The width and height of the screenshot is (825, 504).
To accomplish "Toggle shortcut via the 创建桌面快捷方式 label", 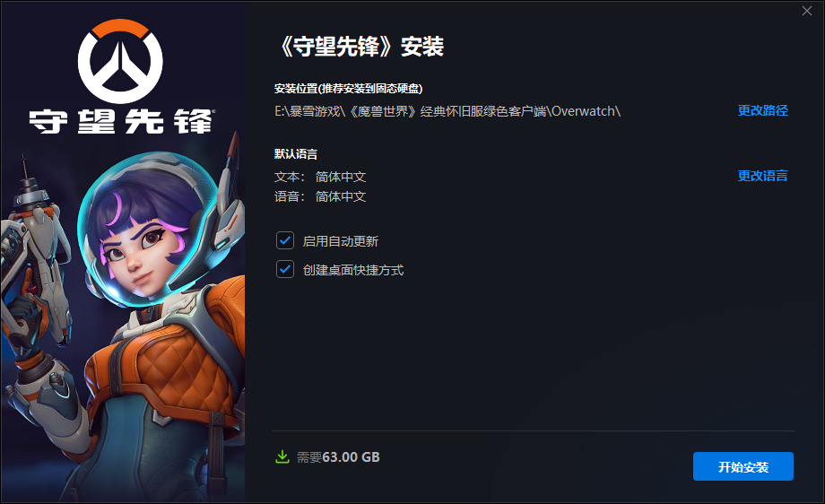I will 353,270.
